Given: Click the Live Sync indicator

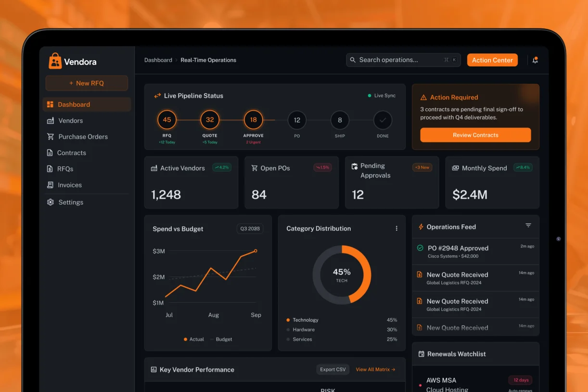Looking at the screenshot, I should click(382, 96).
